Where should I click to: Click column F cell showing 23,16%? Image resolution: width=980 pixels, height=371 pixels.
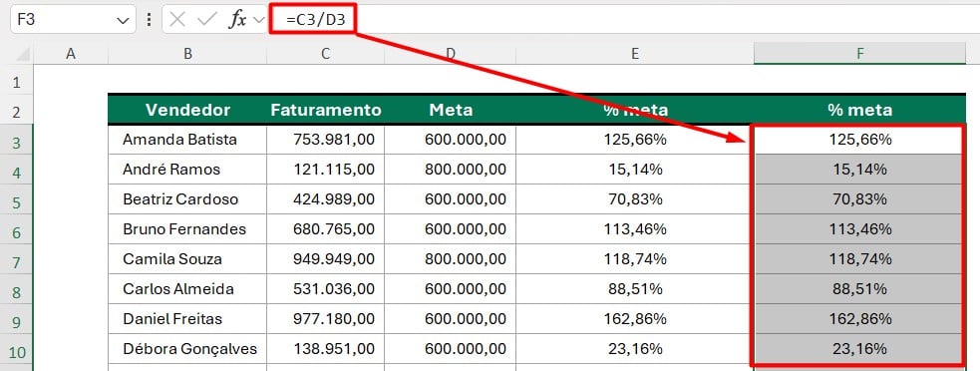(x=860, y=349)
